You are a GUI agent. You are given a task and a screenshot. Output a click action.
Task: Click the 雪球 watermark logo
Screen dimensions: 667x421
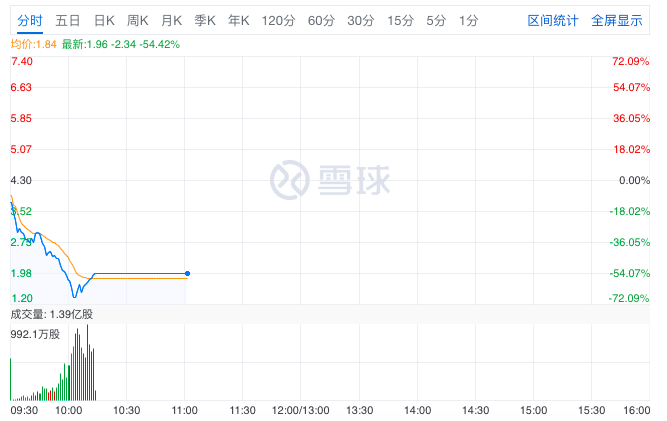pos(330,180)
